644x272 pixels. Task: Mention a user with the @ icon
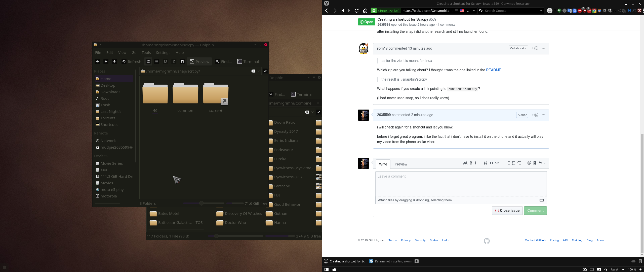[x=529, y=163]
